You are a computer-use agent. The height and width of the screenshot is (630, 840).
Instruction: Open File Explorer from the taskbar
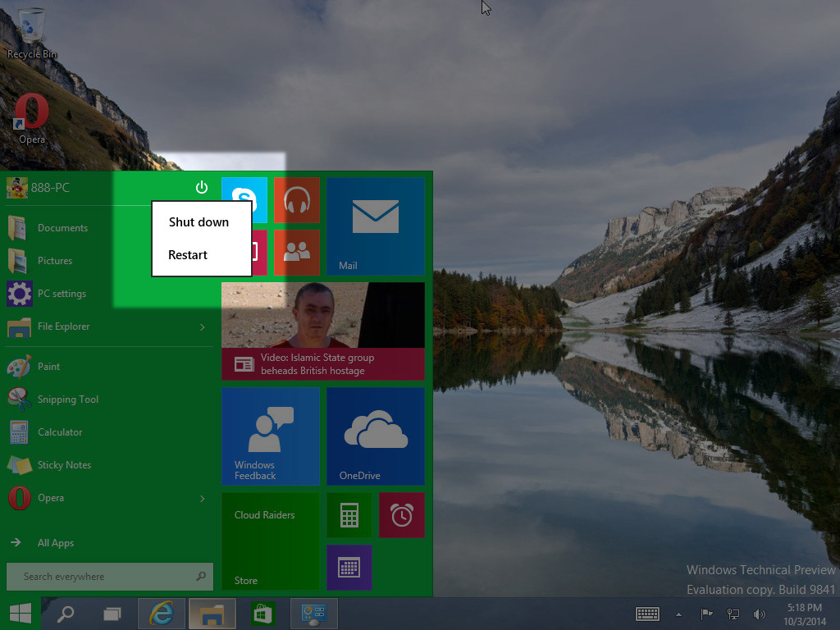(212, 614)
